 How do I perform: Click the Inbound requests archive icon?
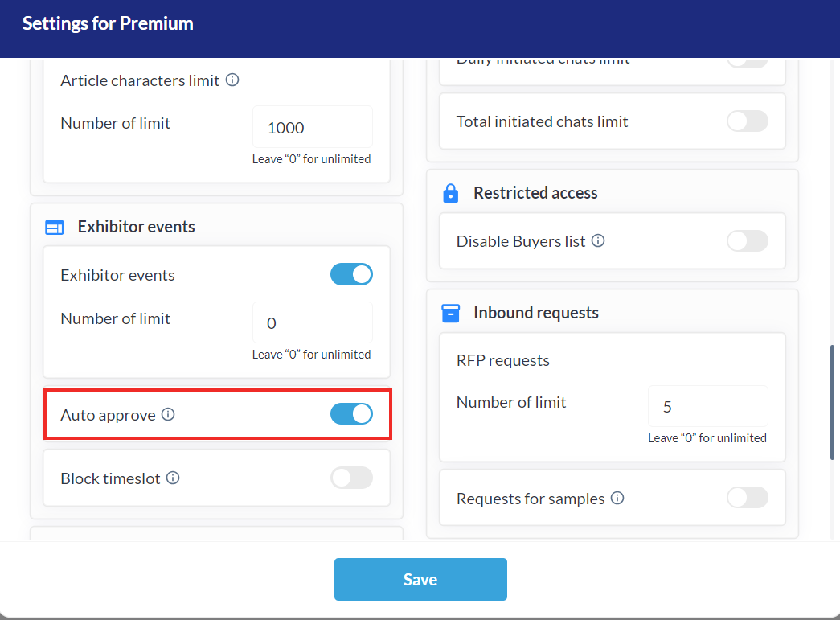coord(450,313)
